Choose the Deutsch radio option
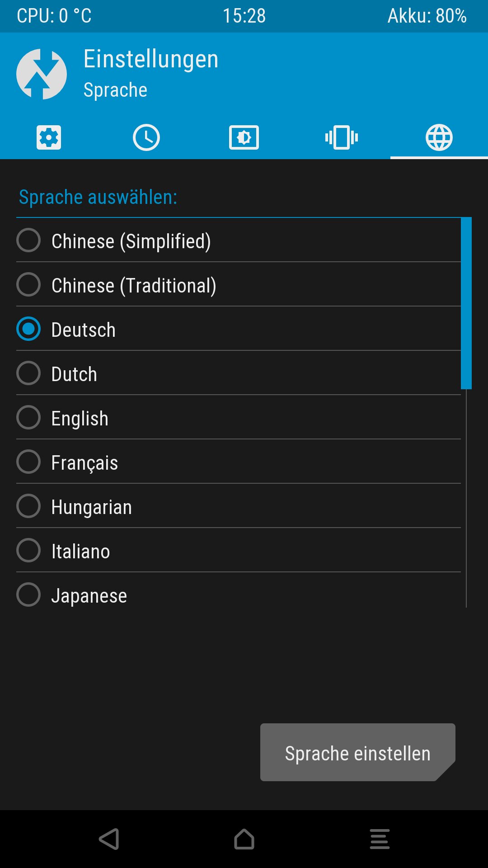 [x=28, y=329]
